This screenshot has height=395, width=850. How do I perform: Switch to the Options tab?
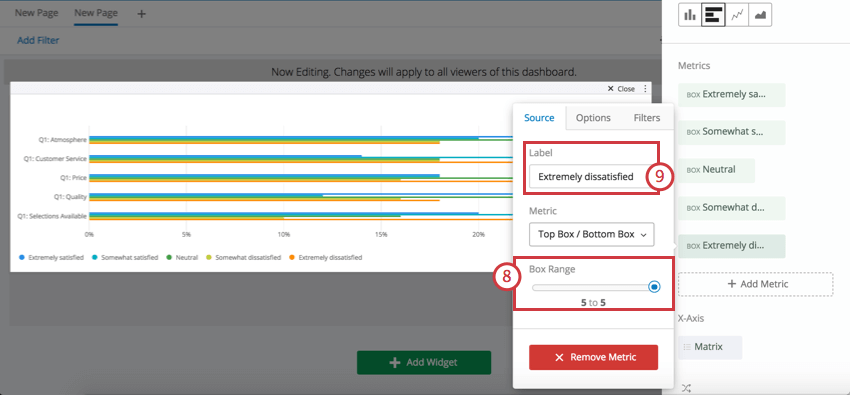click(x=593, y=118)
